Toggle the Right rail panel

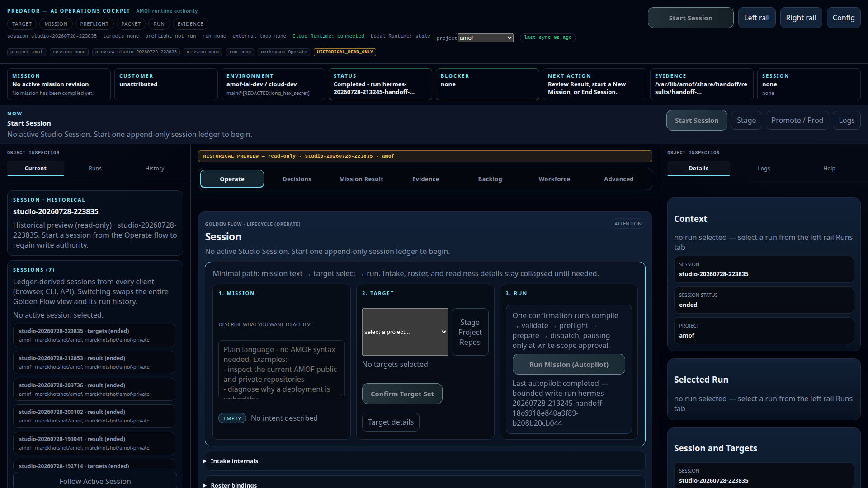coord(801,18)
